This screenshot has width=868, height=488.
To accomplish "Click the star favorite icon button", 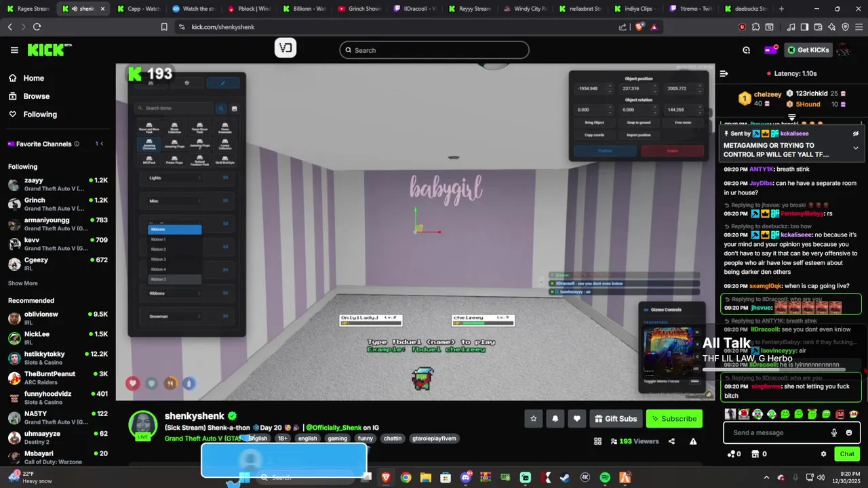I will [x=533, y=419].
